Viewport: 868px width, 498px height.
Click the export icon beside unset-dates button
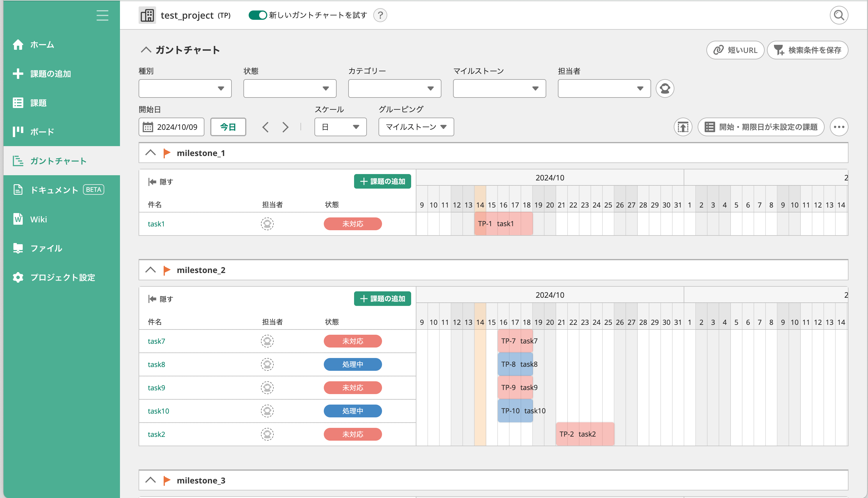tap(683, 127)
